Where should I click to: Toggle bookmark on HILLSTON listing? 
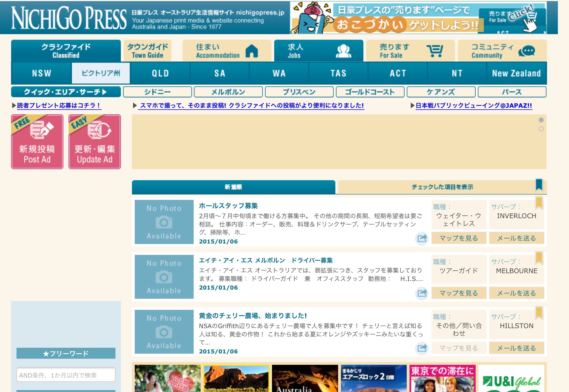(539, 313)
